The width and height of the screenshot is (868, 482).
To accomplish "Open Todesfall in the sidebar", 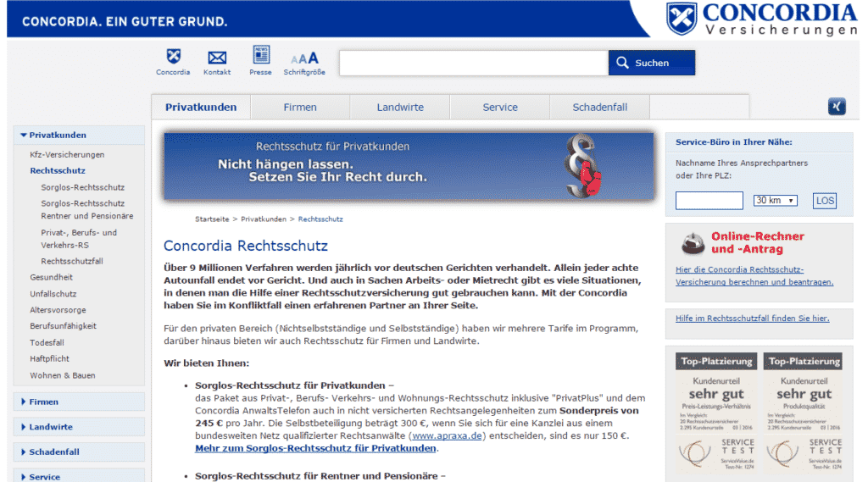I will 47,342.
